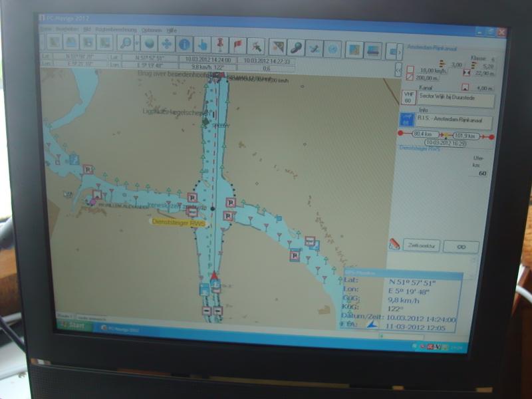The height and width of the screenshot is (399, 532).
Task: Click the eraser icon beside Zeitkorrektur
Action: coord(394,244)
